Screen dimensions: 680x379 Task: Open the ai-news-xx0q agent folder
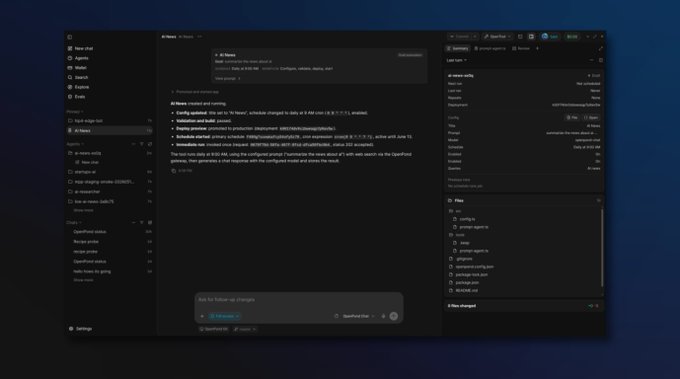coord(110,153)
